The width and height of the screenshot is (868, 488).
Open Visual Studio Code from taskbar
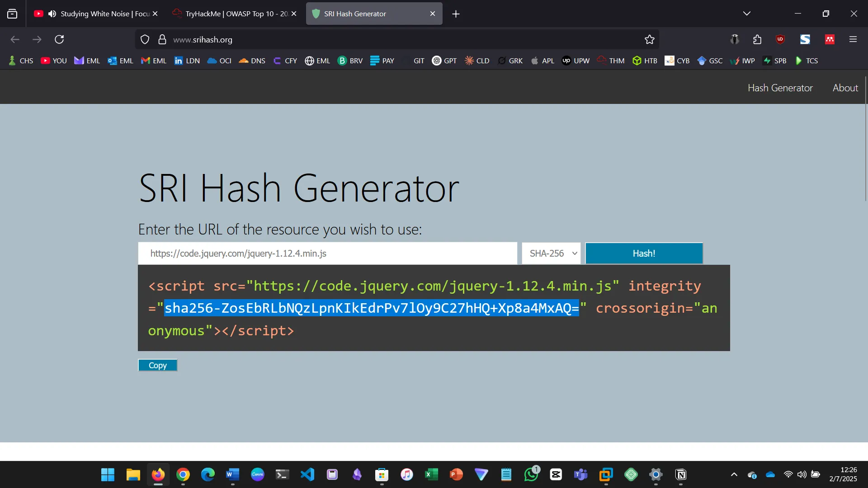pyautogui.click(x=307, y=474)
